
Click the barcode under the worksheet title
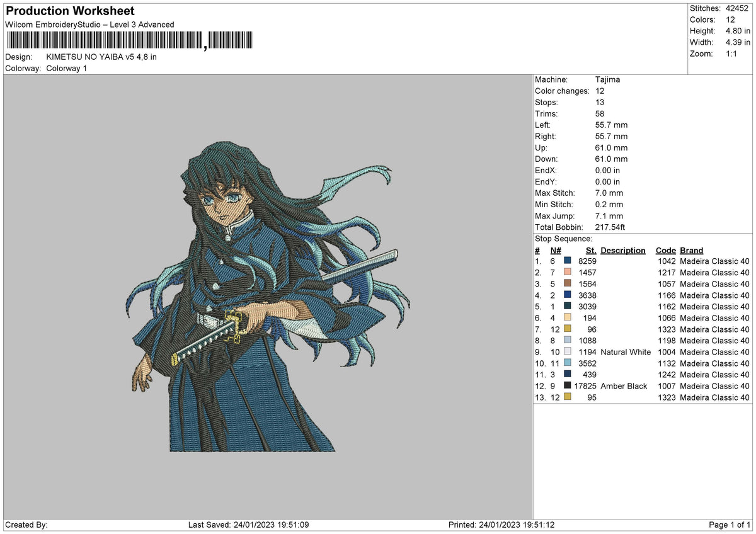(x=130, y=41)
